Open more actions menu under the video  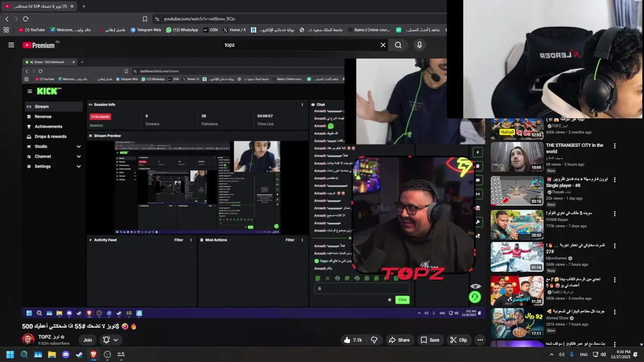pos(480,340)
